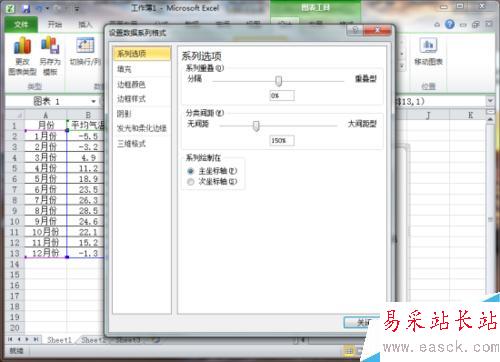Click the Gap Width (分类间距) slider handle
This screenshot has width=500, height=362.
[256, 126]
